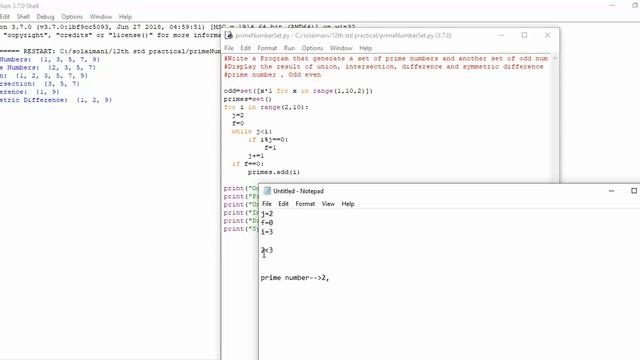Click the primeNumberSet.py window file icon
640x360 pixels.
point(229,35)
